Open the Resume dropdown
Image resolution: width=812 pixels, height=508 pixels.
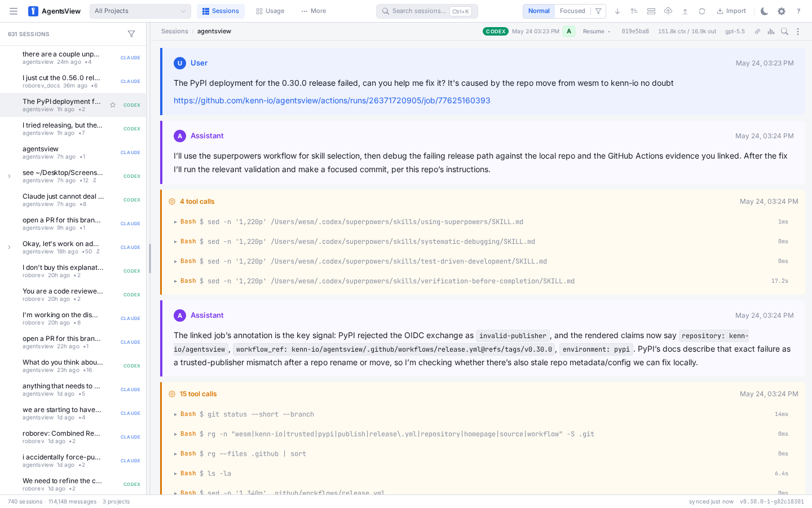click(597, 32)
